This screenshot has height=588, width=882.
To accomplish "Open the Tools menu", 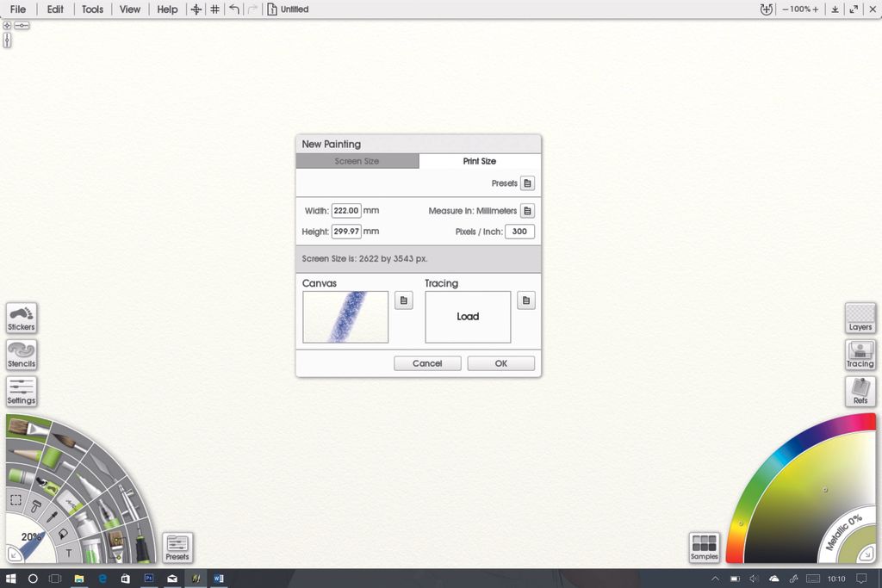I will [x=92, y=9].
